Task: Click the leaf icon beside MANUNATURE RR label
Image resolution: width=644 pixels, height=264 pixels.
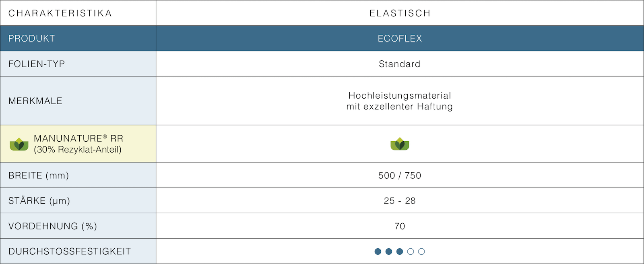Action: point(19,144)
